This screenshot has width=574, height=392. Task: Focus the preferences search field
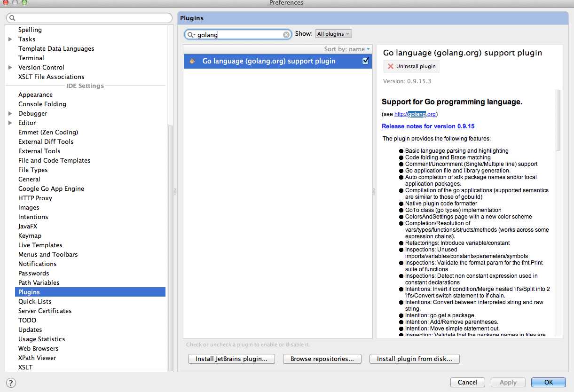[89, 18]
